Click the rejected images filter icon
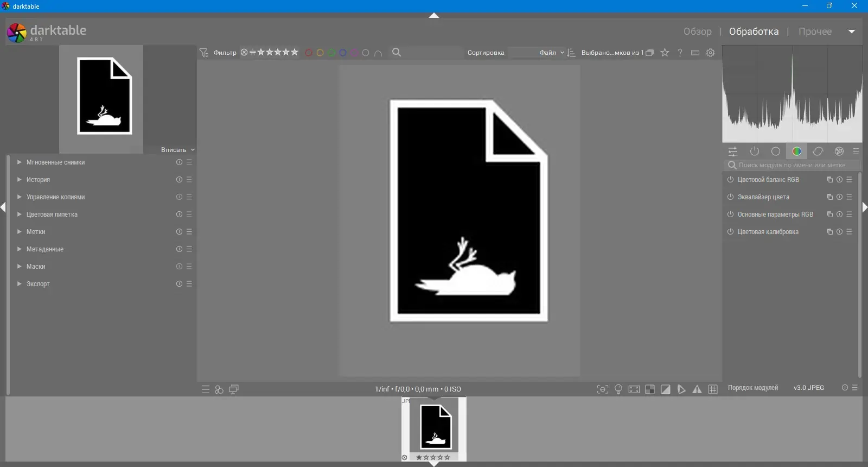This screenshot has height=467, width=868. pos(244,53)
